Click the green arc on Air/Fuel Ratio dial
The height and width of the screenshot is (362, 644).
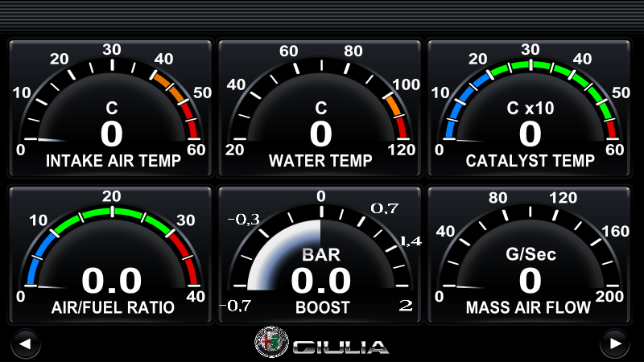pos(112,214)
